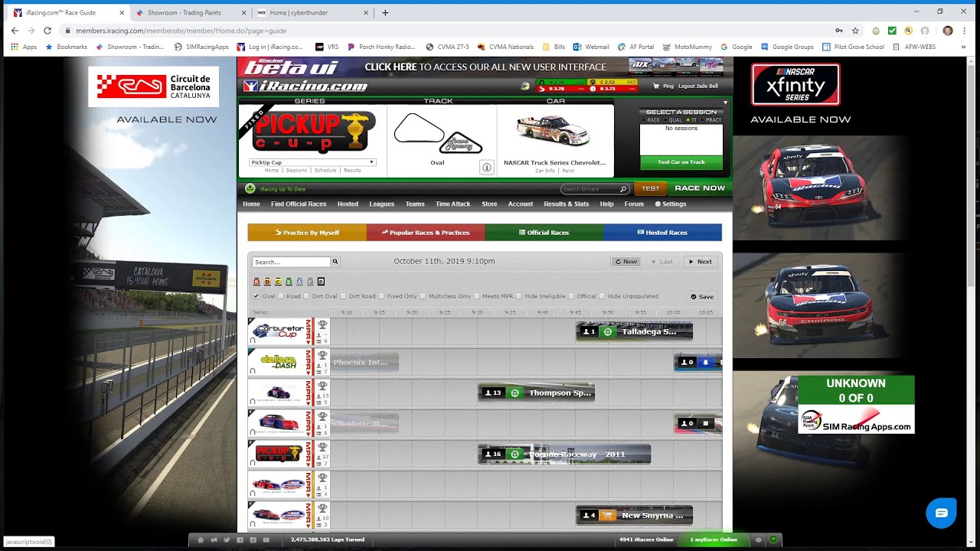Open the Time Attack menu item
The image size is (980, 551).
(x=452, y=204)
